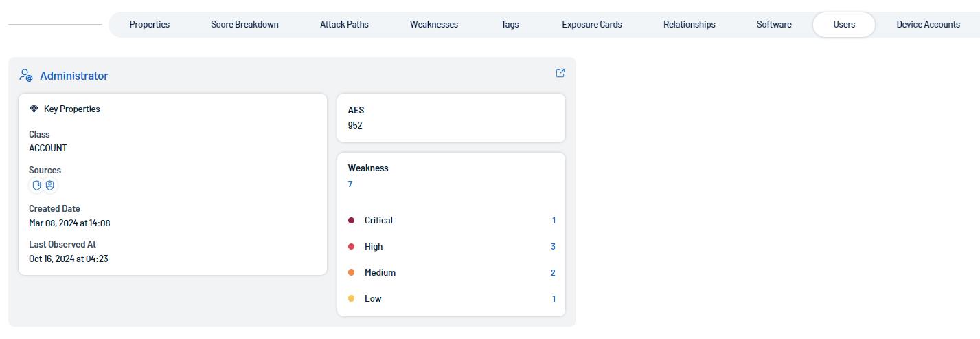Open the Device Accounts tab
Image resolution: width=980 pixels, height=339 pixels.
(x=928, y=24)
